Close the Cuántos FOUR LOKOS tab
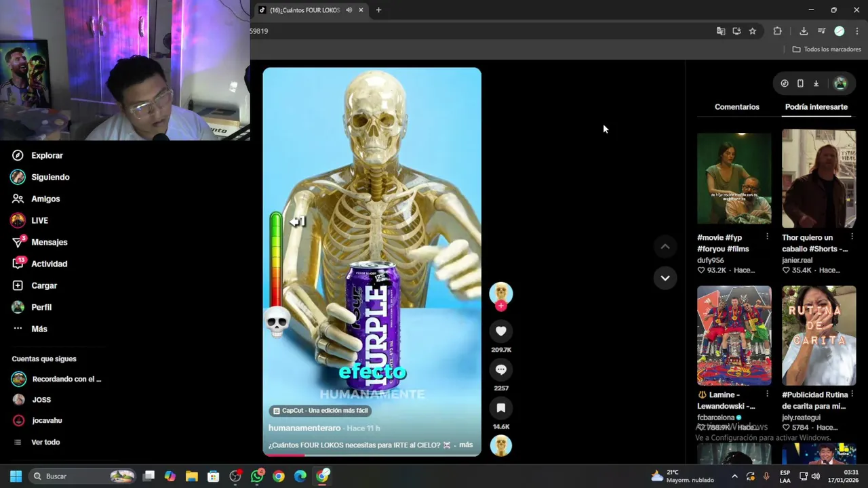Viewport: 868px width, 488px height. [x=361, y=10]
